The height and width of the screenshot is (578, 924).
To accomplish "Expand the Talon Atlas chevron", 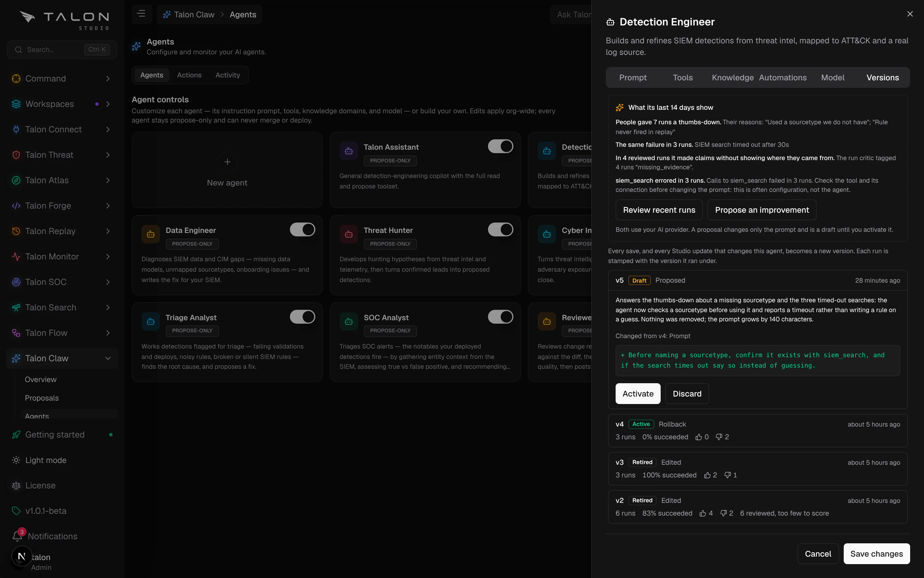I will pyautogui.click(x=108, y=180).
